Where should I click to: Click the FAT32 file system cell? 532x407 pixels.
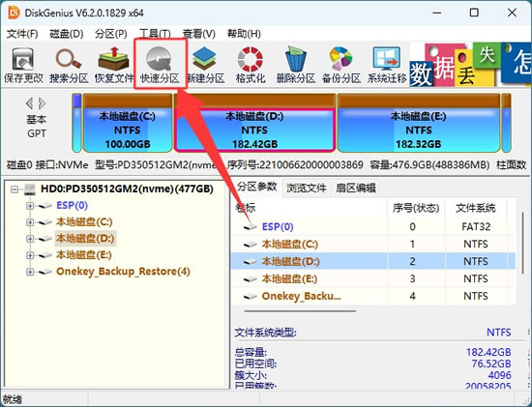click(x=476, y=226)
